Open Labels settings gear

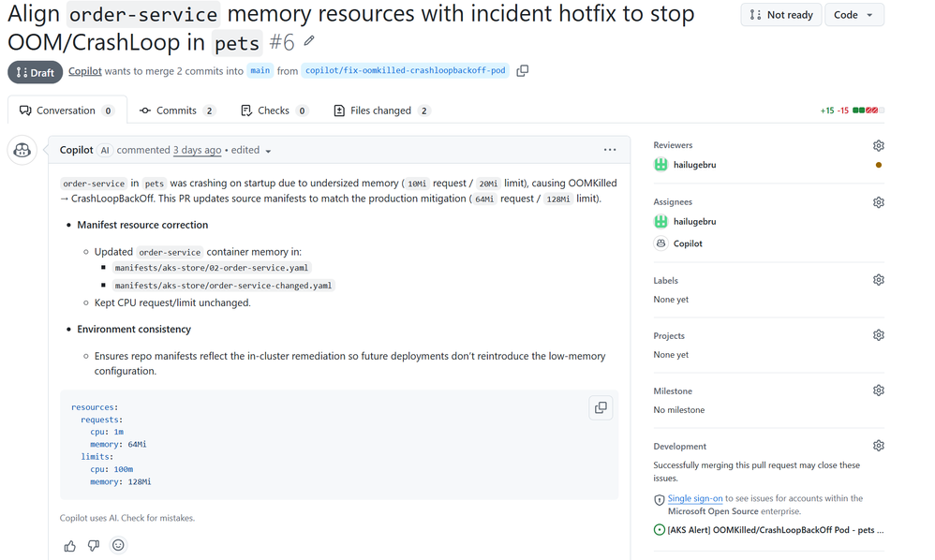[x=879, y=280]
